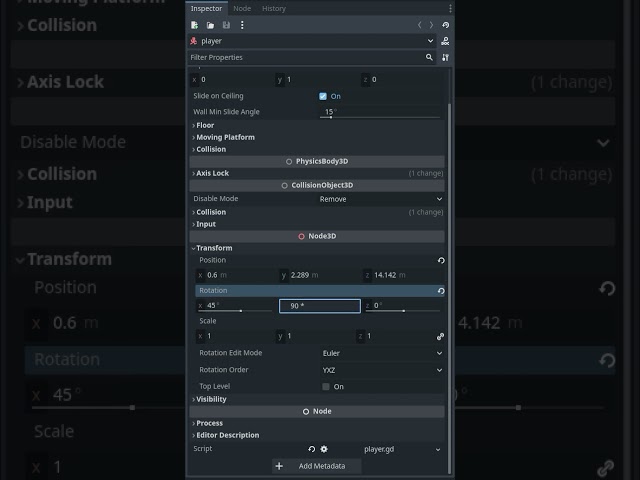Screen dimensions: 640x480
Task: Edit the Position y field 2.289
Action: [x=320, y=275]
